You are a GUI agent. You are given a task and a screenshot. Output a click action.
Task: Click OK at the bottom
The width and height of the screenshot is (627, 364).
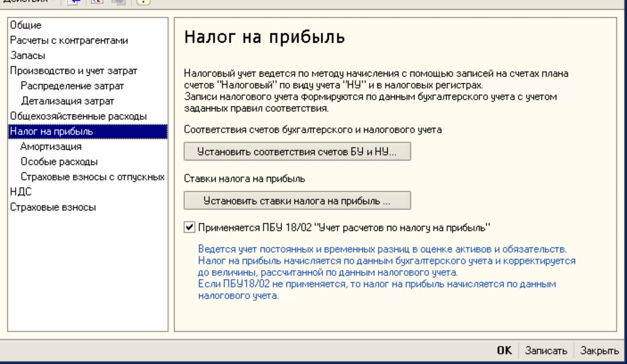[504, 350]
